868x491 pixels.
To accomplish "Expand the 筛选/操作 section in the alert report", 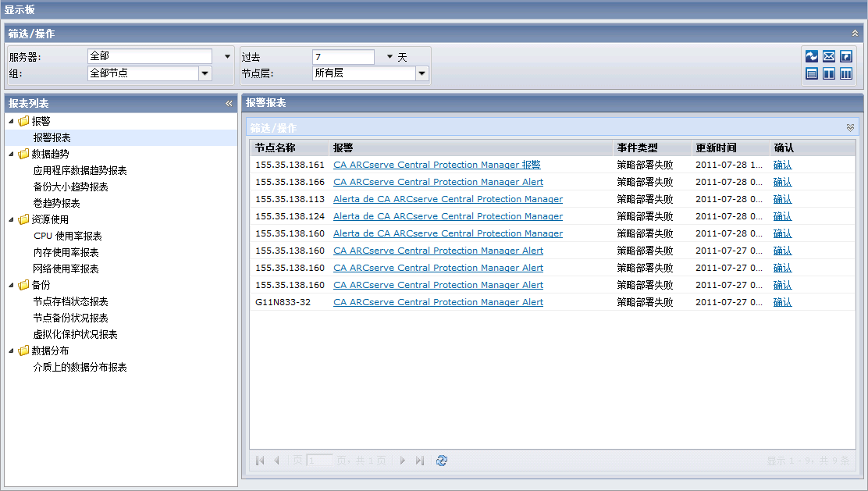I will (850, 127).
